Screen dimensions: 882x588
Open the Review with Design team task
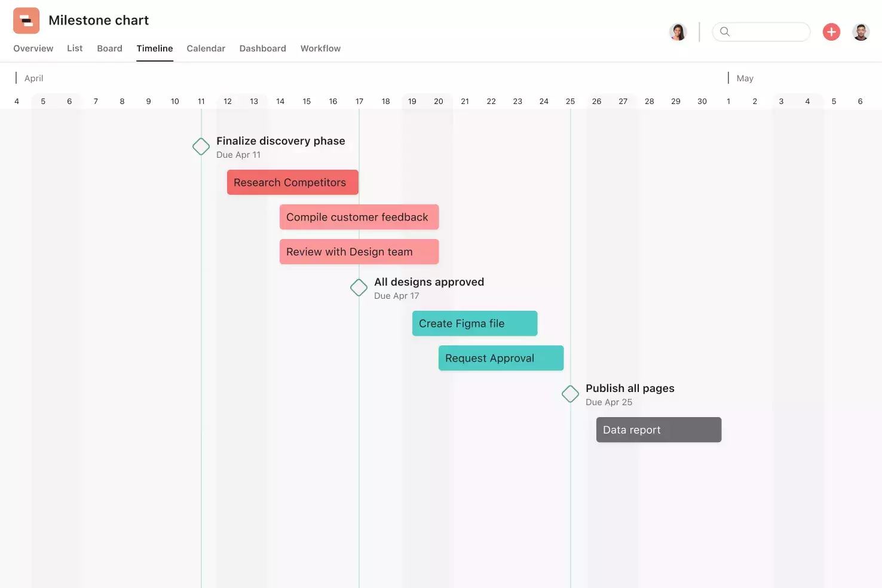coord(359,252)
